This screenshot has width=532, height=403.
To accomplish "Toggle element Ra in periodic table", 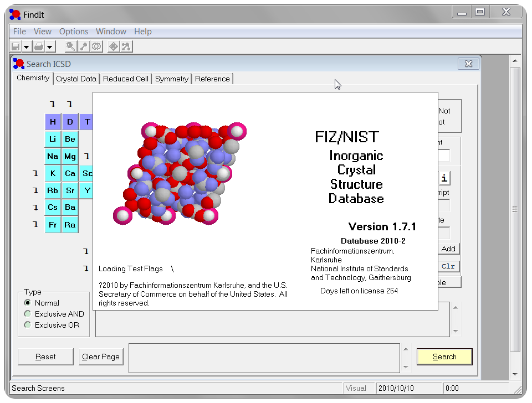I will click(70, 225).
